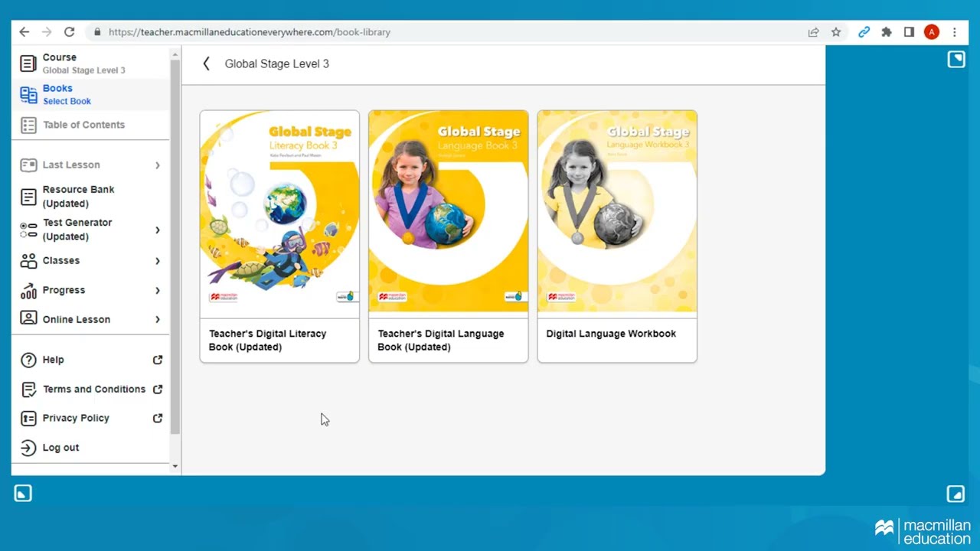The width and height of the screenshot is (980, 551).
Task: Expand the Online Lesson chevron
Action: tap(158, 319)
